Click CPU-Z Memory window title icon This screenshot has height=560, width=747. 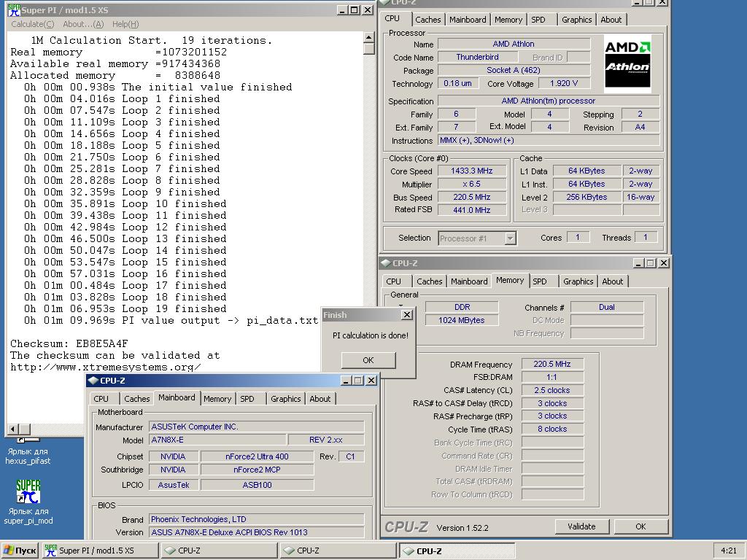[x=386, y=262]
